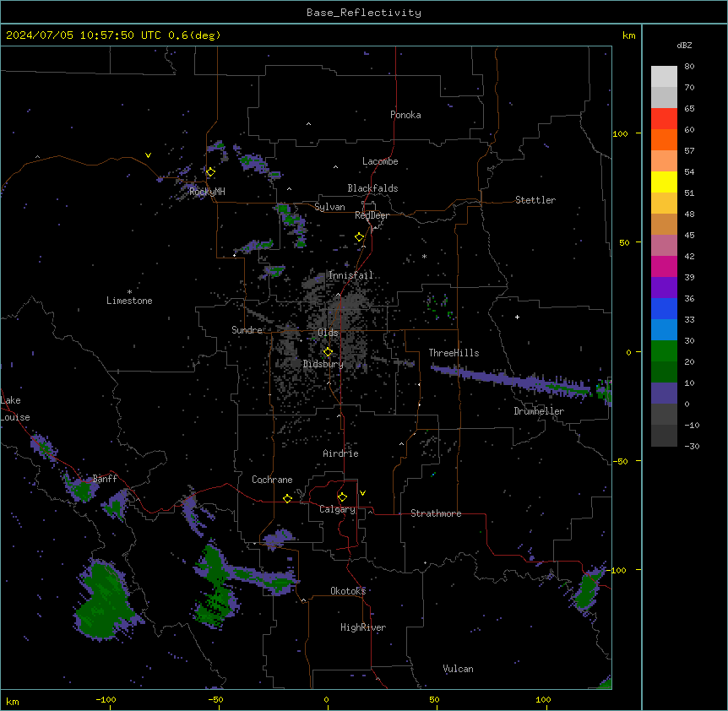The height and width of the screenshot is (711, 728).
Task: Click the ThreeHills label
Action: tap(454, 353)
